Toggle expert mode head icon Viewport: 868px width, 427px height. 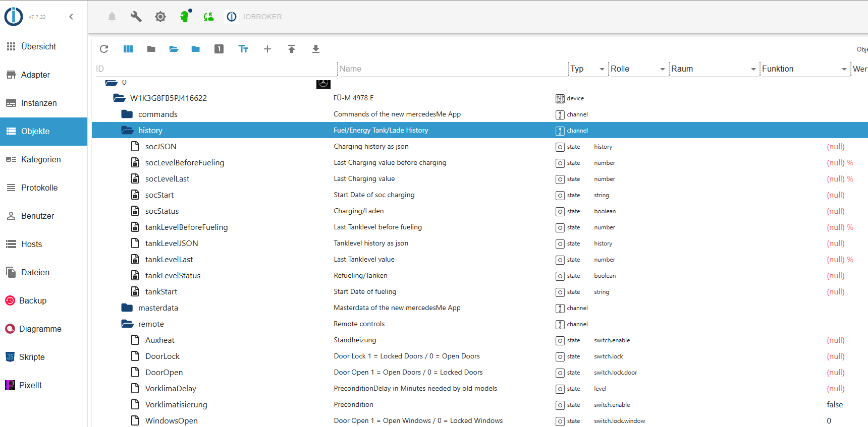click(185, 17)
